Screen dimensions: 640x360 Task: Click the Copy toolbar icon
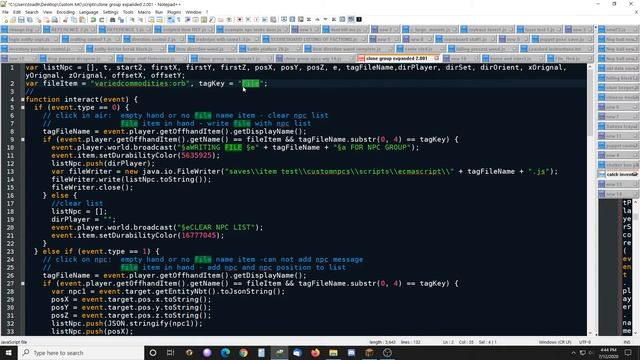(74, 20)
